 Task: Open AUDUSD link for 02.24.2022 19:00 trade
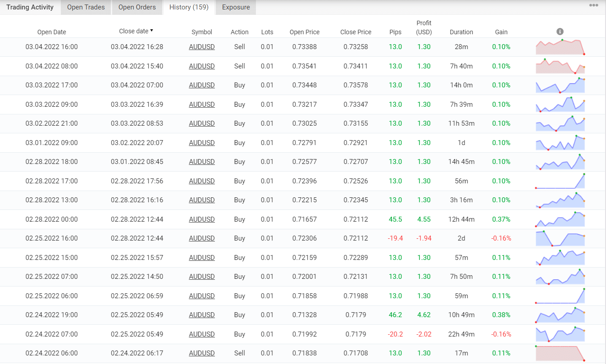(202, 315)
